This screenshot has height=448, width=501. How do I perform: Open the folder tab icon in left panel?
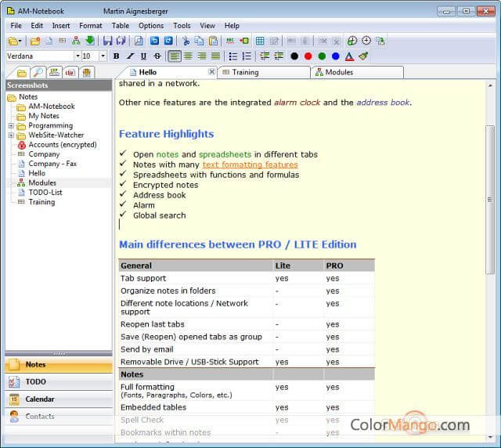point(22,73)
